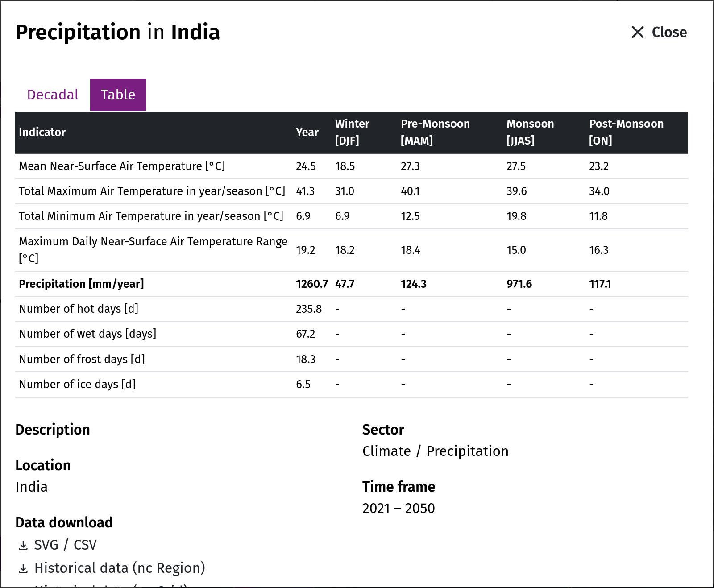Viewport: 714px width, 588px height.
Task: Select the Mean Near-Surface Air Temperature row
Action: click(x=352, y=166)
